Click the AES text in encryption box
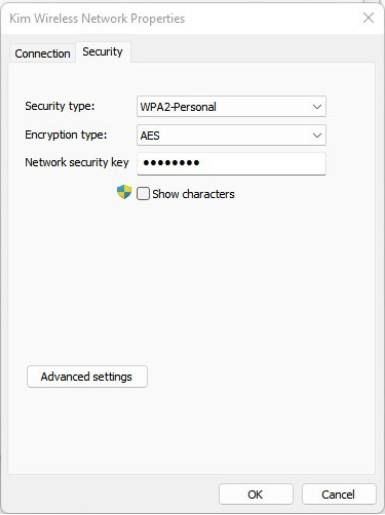The width and height of the screenshot is (385, 515). tap(150, 136)
